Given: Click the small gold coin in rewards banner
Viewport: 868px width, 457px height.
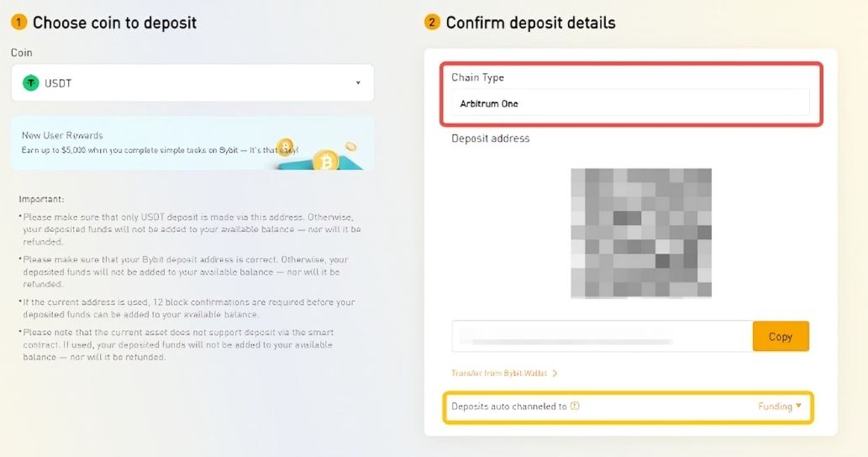Looking at the screenshot, I should [286, 147].
